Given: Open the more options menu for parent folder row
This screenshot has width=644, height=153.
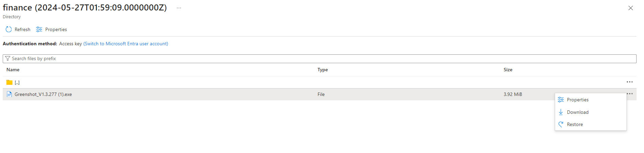Looking at the screenshot, I should coord(629,82).
